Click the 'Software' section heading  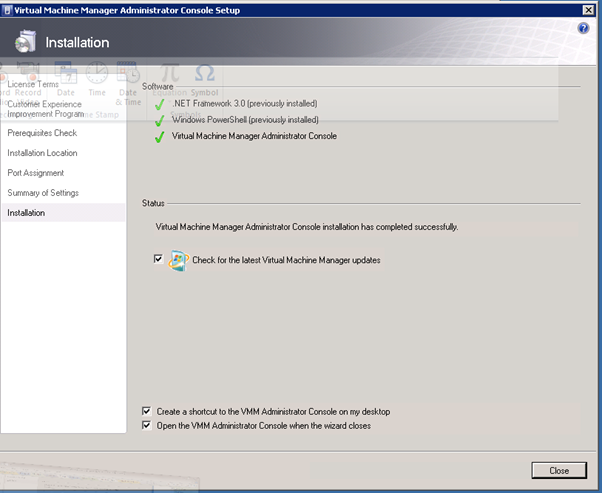(x=157, y=86)
